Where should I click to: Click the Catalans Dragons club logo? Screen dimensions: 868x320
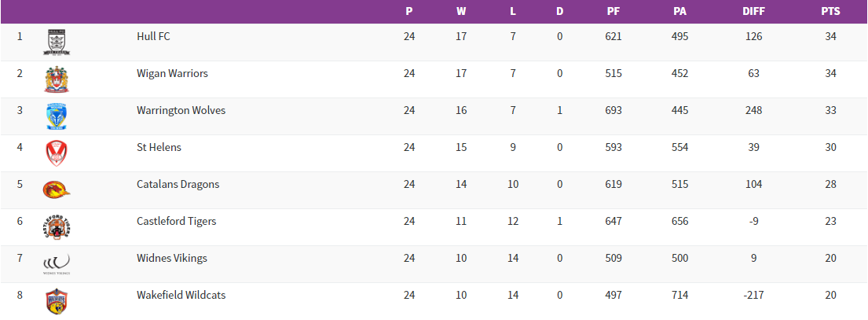pyautogui.click(x=57, y=190)
